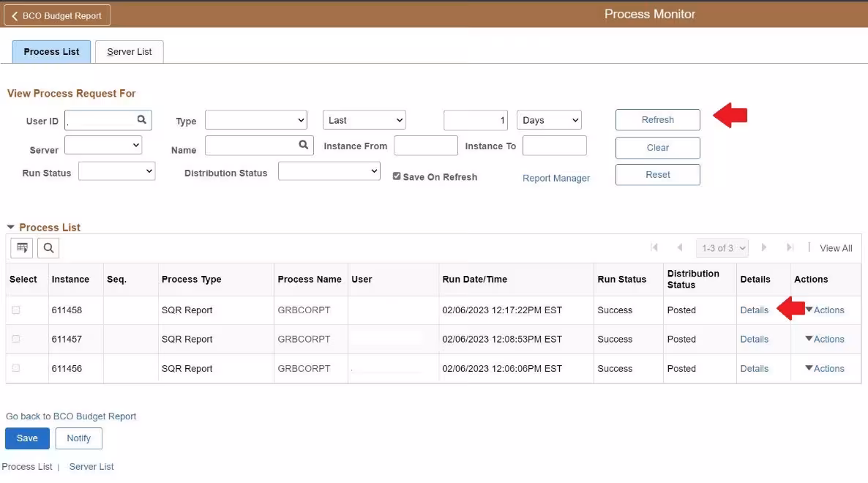Click User column header
Screen dimensions: 868x483
362,280
